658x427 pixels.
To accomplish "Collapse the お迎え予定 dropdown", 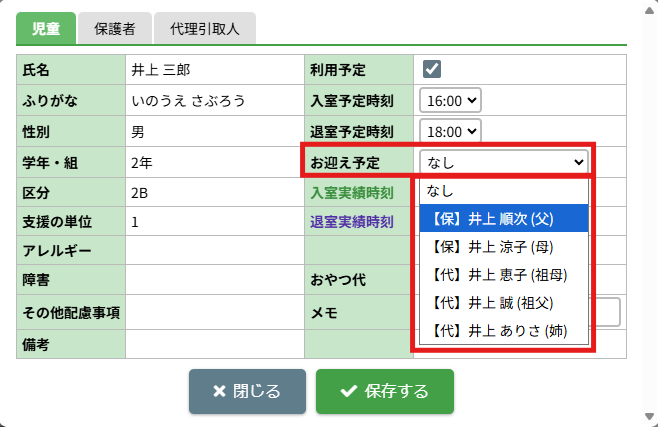I will tap(505, 162).
